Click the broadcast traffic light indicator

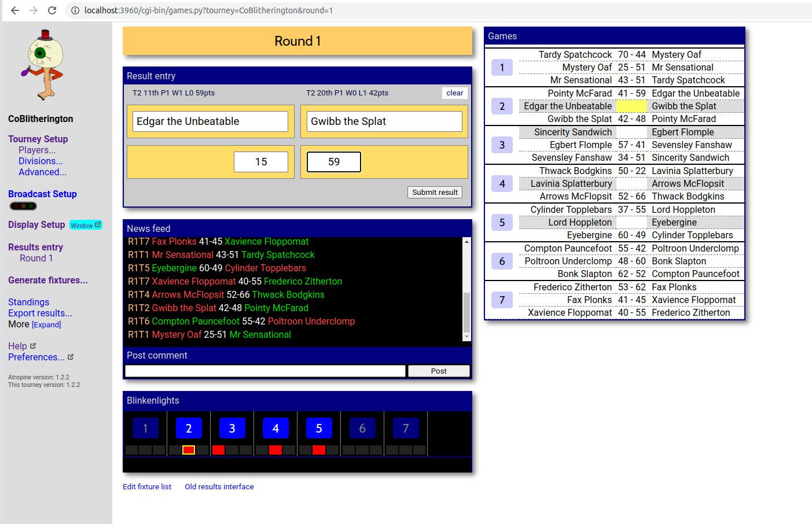(23, 206)
